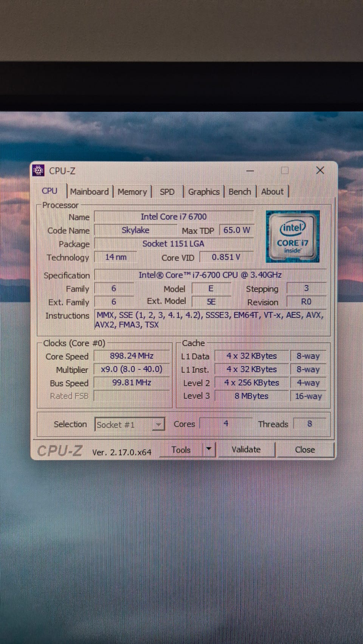Open the SPD tab
The height and width of the screenshot is (644, 363).
[167, 192]
